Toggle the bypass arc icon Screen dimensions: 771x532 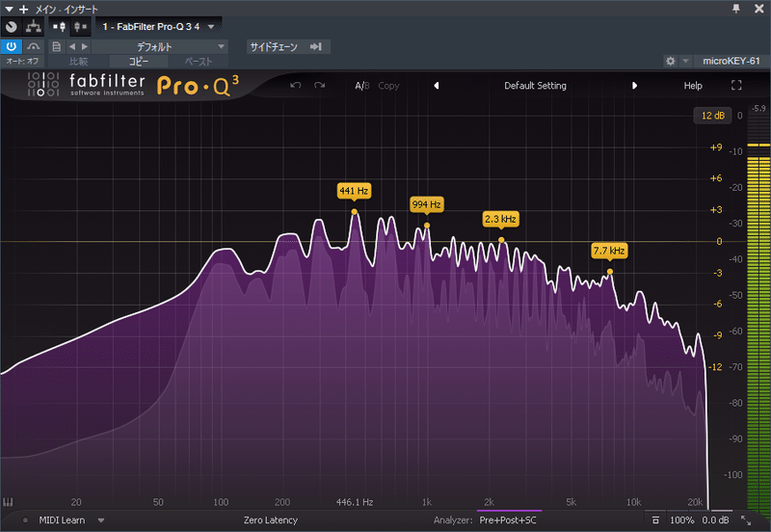(34, 46)
